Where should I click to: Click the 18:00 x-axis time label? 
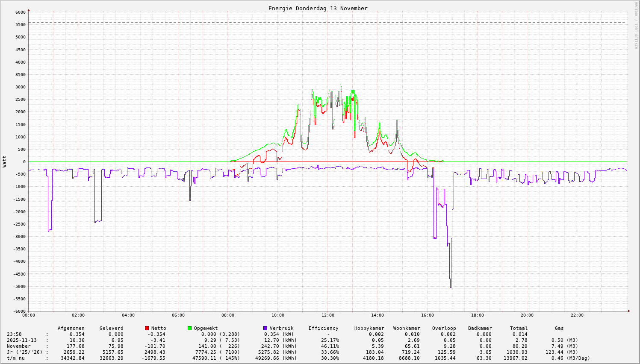[x=477, y=315]
